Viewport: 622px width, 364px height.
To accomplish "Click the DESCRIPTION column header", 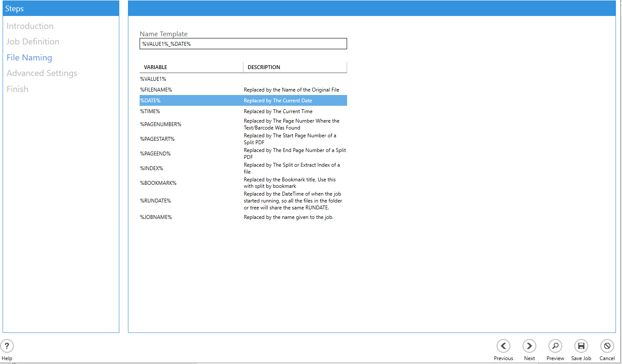I will 295,67.
